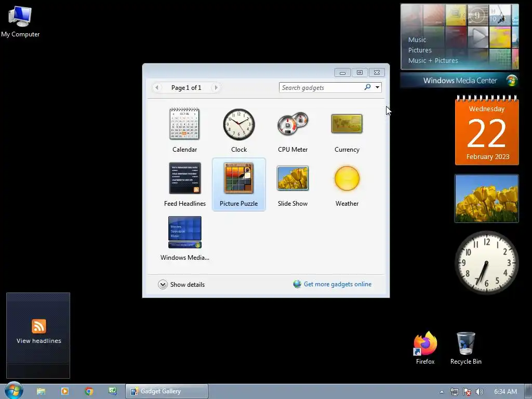Open Get more gadgets online link
The height and width of the screenshot is (399, 532).
tap(338, 284)
